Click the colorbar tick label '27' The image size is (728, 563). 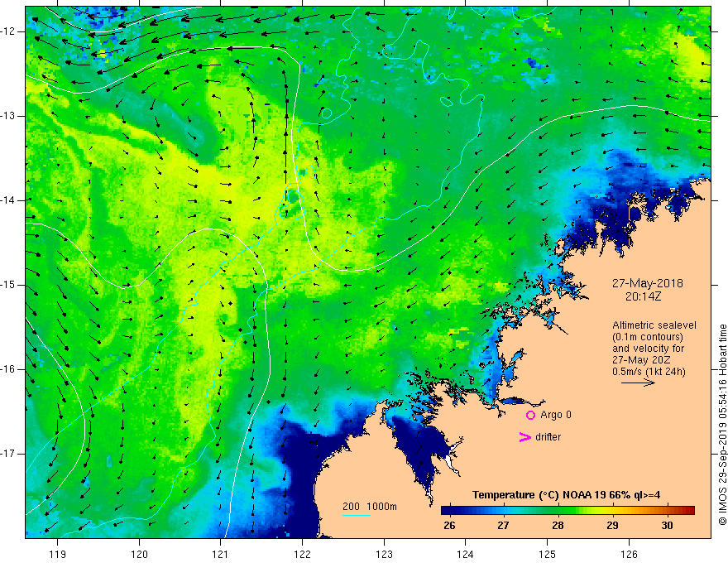click(503, 526)
